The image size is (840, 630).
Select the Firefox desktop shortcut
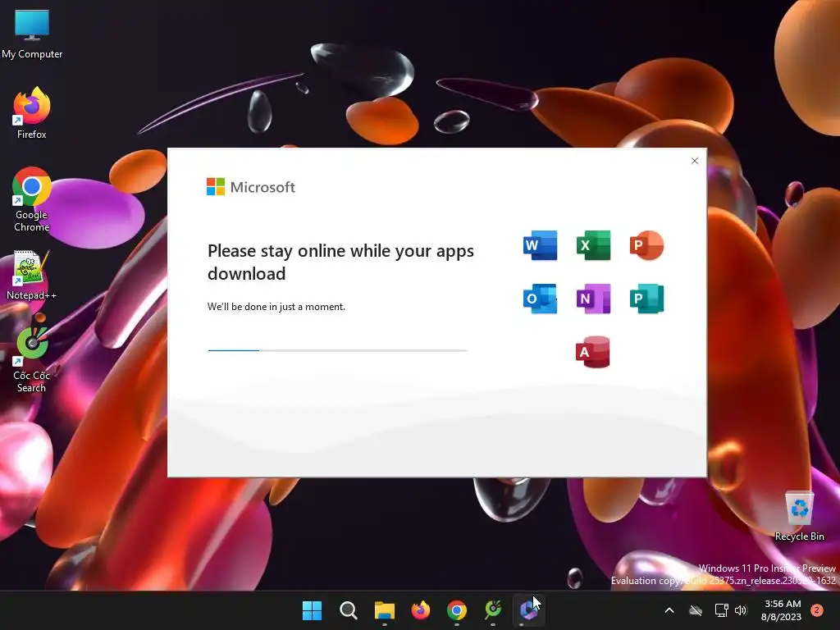click(32, 112)
